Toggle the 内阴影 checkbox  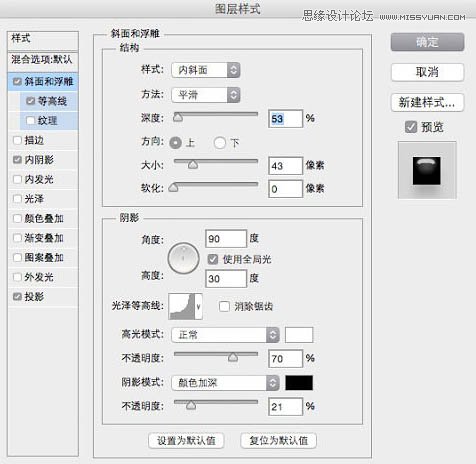coord(17,160)
